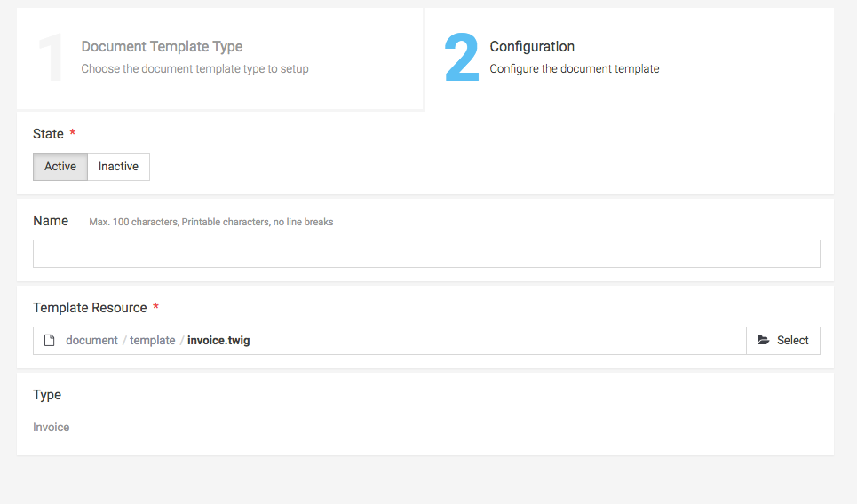Click the large blue step number 2
This screenshot has height=504, width=857.
coord(461,59)
